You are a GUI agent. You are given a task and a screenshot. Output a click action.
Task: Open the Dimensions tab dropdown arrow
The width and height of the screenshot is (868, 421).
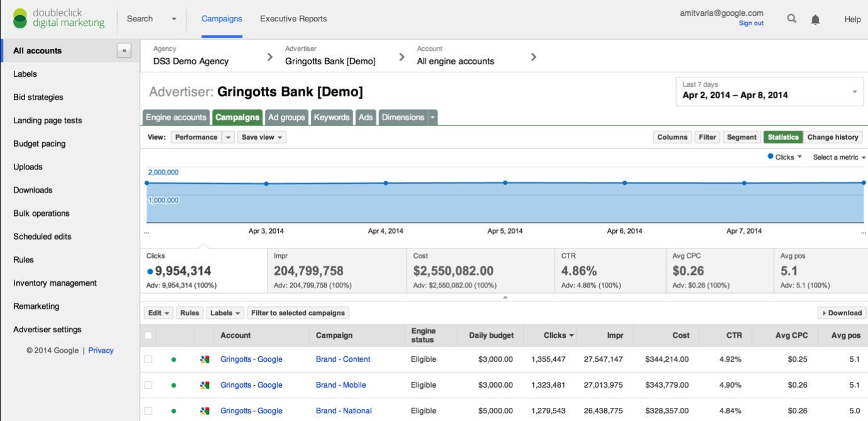(x=433, y=118)
